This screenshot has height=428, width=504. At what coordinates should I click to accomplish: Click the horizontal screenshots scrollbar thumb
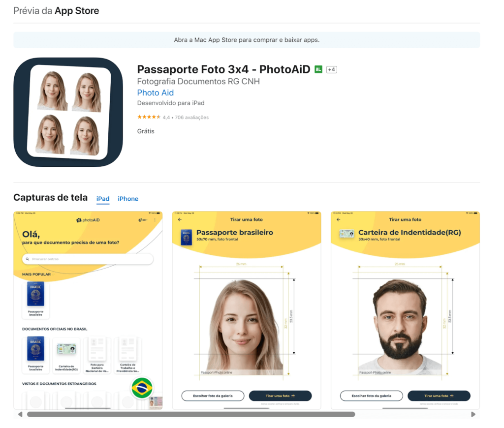point(191,414)
